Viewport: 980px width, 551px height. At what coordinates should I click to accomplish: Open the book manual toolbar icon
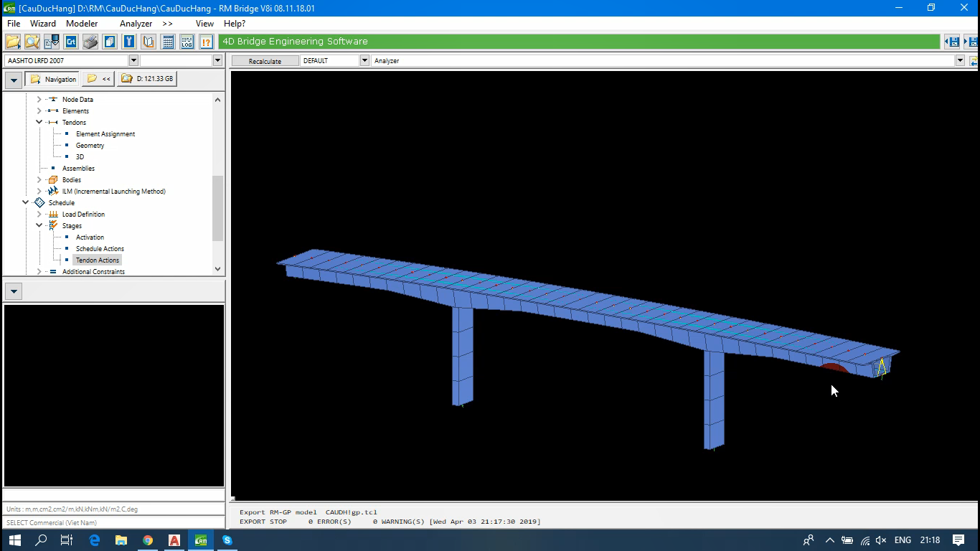[x=149, y=42]
